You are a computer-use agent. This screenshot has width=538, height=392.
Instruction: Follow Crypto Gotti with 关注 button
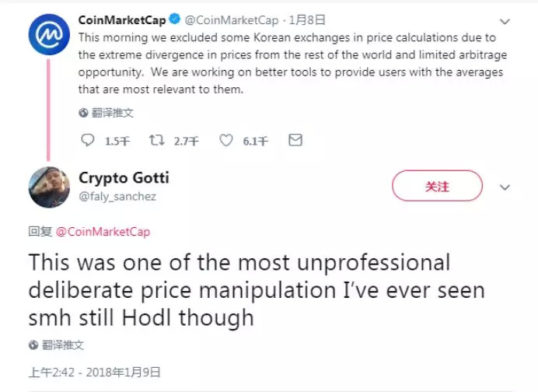point(437,187)
